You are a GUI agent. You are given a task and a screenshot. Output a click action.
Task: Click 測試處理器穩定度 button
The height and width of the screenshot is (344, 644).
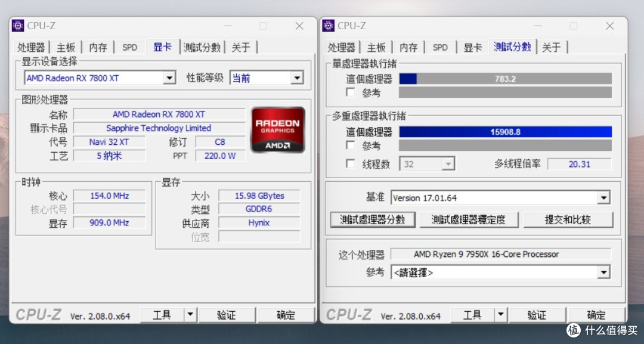[x=469, y=219]
